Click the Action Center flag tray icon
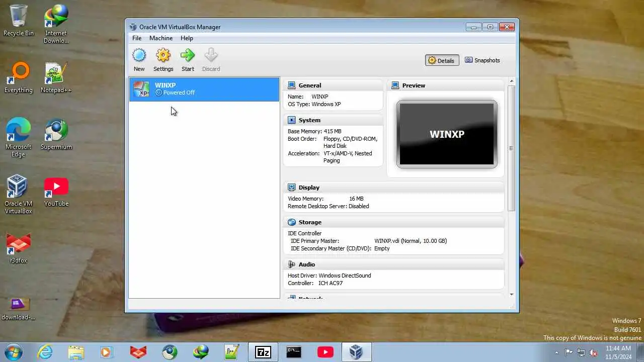 (569, 352)
